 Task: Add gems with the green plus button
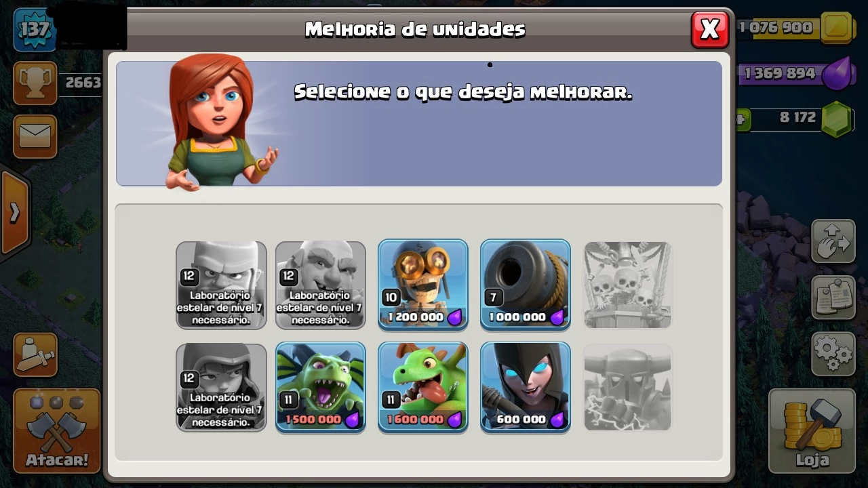point(740,121)
